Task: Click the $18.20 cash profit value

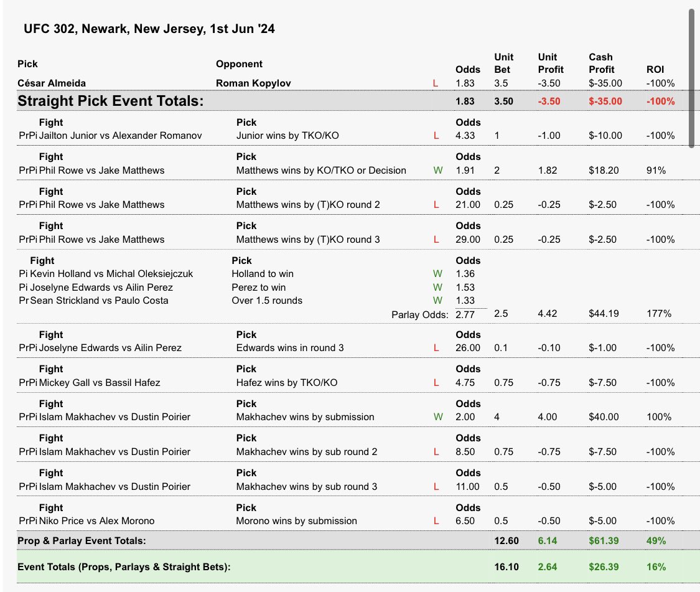Action: pos(604,170)
